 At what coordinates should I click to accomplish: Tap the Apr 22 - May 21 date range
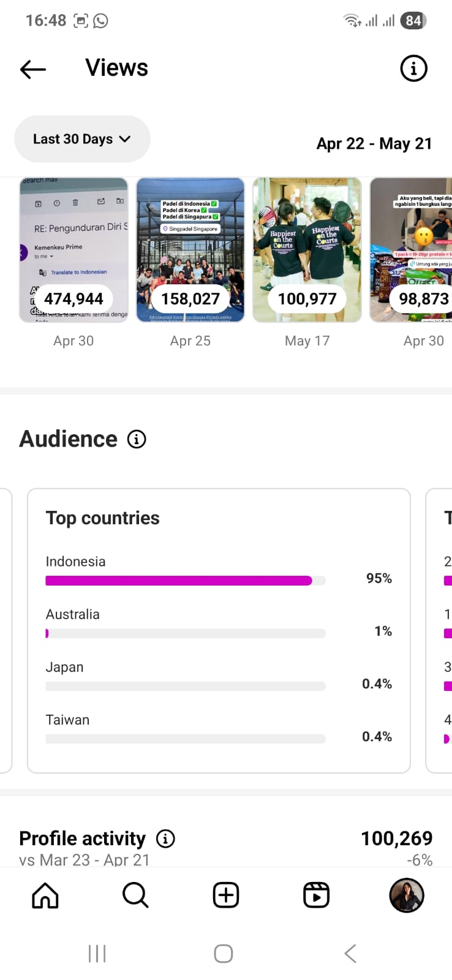(374, 144)
